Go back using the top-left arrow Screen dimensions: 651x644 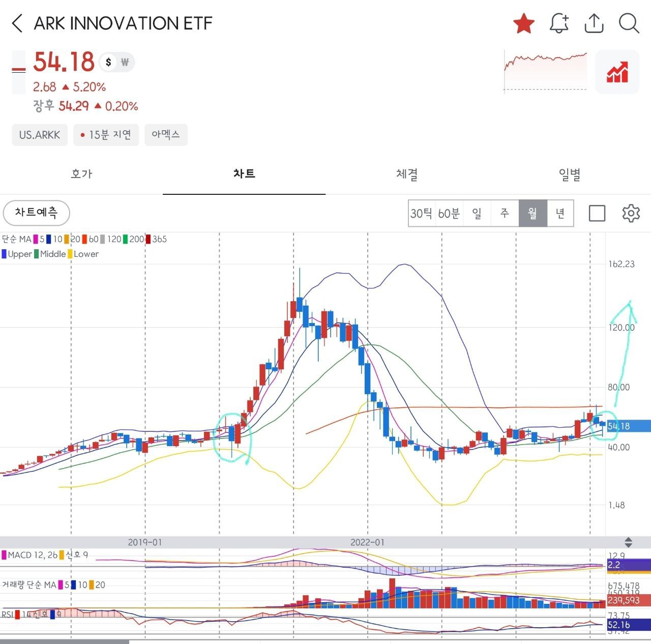(x=17, y=23)
